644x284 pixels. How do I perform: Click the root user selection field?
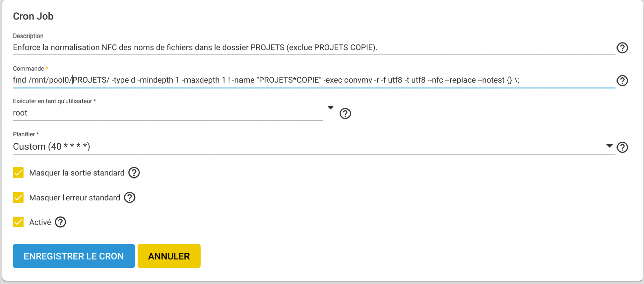[168, 113]
